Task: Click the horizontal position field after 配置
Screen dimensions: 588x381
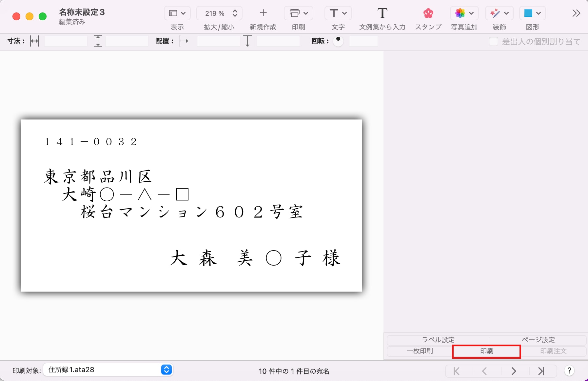Action: point(219,41)
